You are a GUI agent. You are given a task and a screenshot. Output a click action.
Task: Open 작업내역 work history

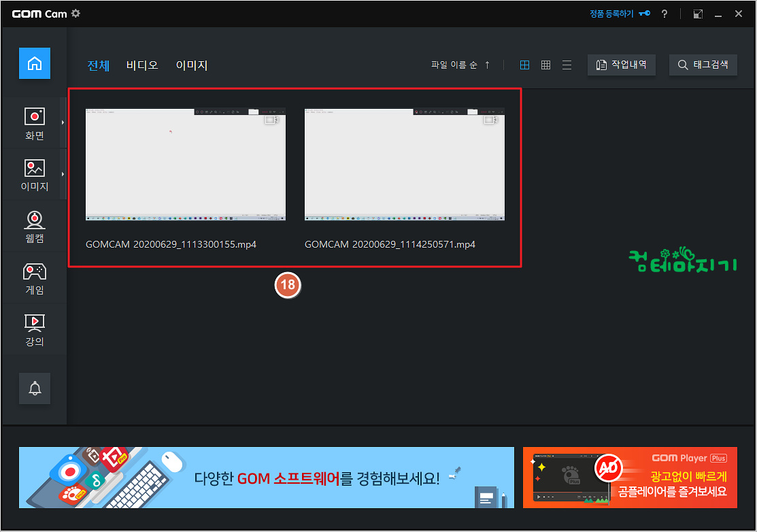coord(622,65)
